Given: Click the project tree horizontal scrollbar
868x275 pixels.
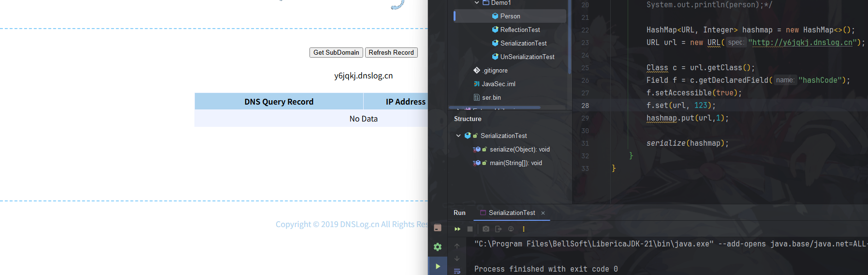Looking at the screenshot, I should (x=495, y=107).
